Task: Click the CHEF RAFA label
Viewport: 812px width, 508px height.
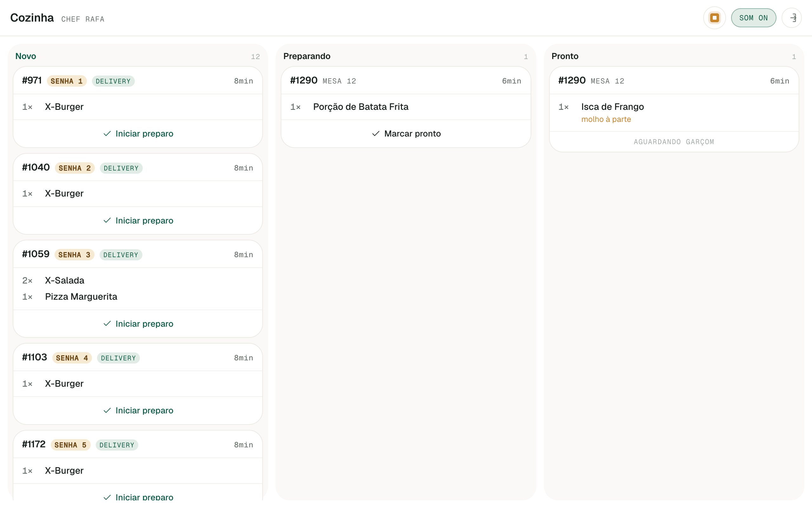Action: tap(83, 19)
